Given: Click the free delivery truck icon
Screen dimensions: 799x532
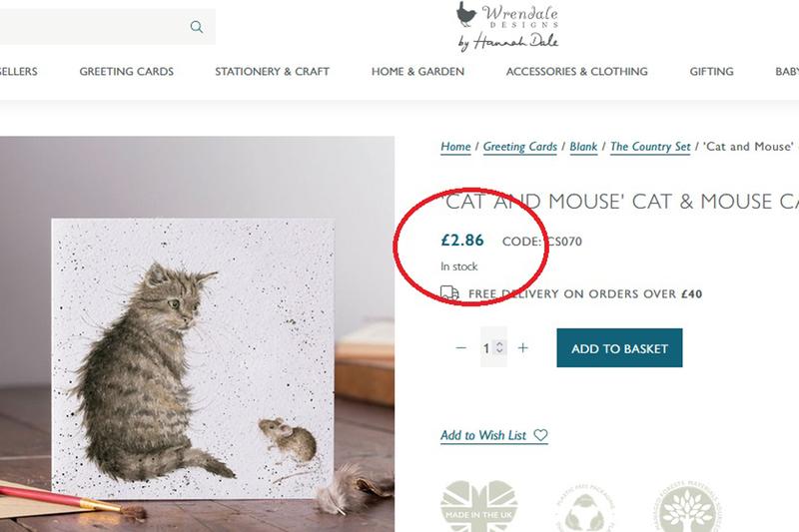Looking at the screenshot, I should click(x=450, y=293).
